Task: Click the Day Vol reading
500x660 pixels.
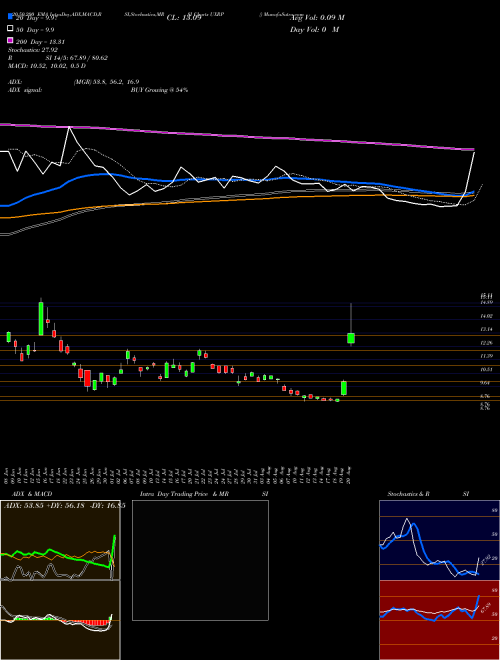Action: point(314,29)
